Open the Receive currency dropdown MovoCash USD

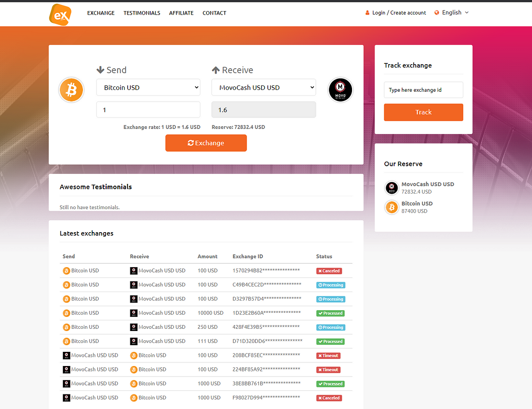point(264,87)
